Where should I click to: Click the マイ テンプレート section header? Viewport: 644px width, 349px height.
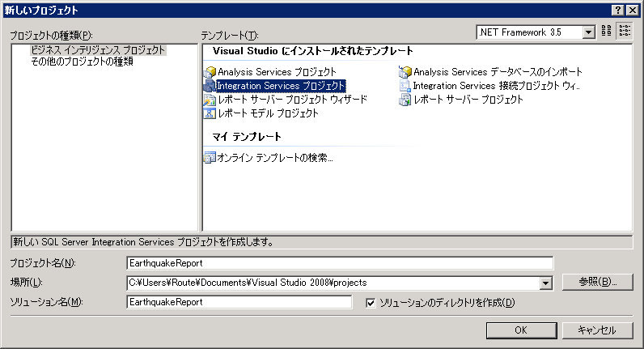tap(247, 137)
